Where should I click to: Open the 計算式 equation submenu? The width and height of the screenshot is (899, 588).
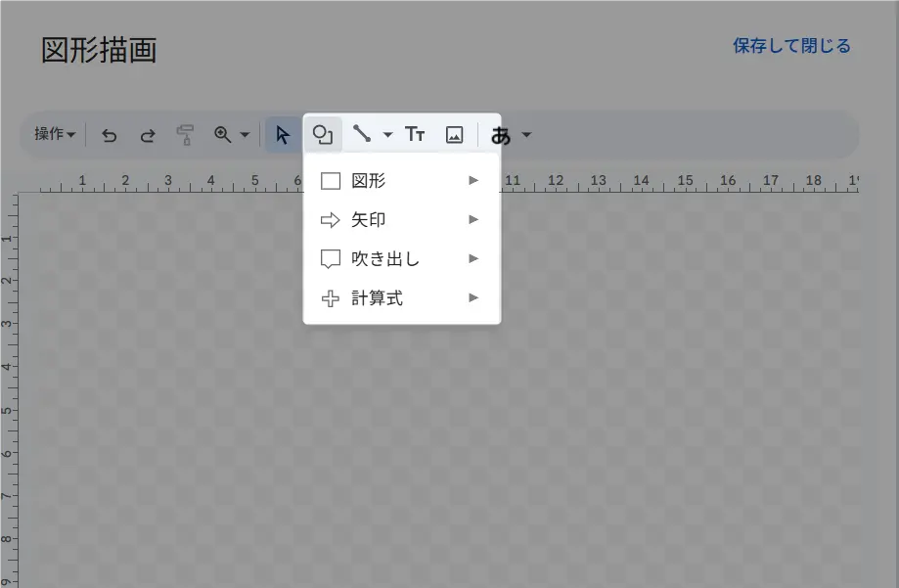point(401,298)
